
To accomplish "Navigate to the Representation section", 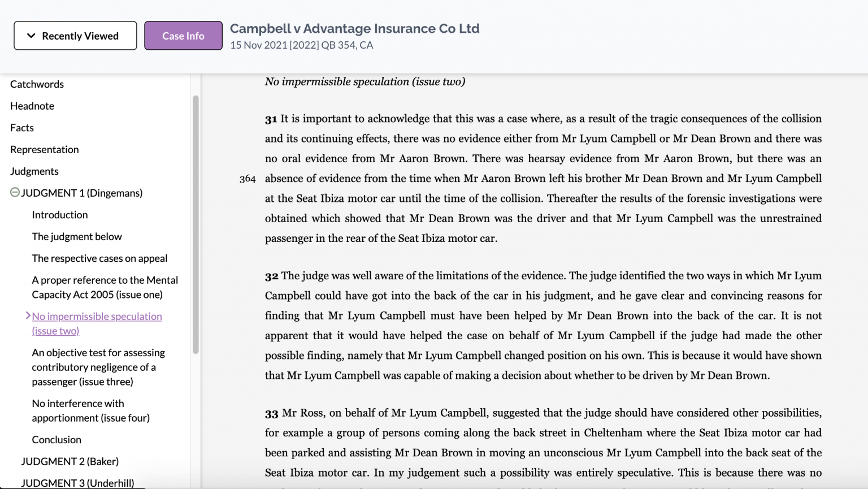I will coord(44,149).
